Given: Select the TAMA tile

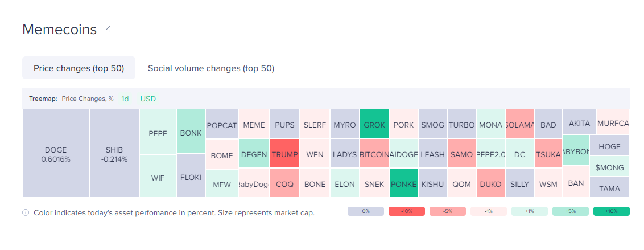Looking at the screenshot, I should 609,187.
